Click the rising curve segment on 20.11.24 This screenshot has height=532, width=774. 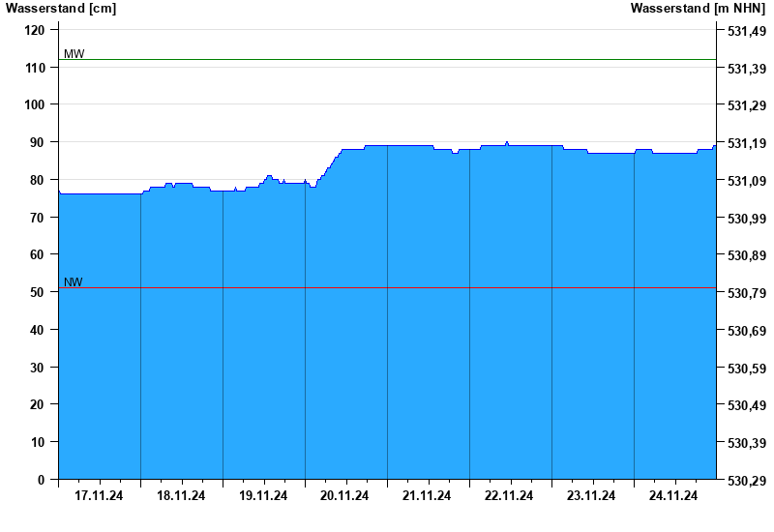330,165
